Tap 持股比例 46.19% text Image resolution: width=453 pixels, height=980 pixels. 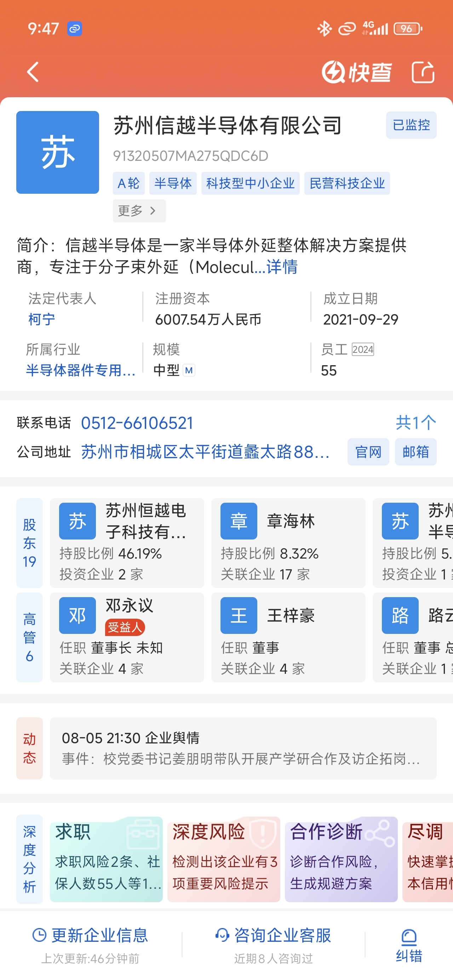[x=110, y=554]
